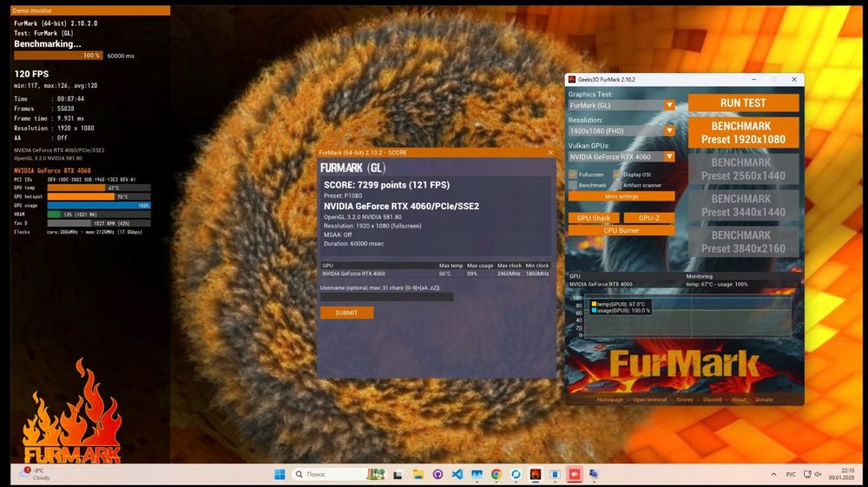Open the Donate link

[x=764, y=399]
